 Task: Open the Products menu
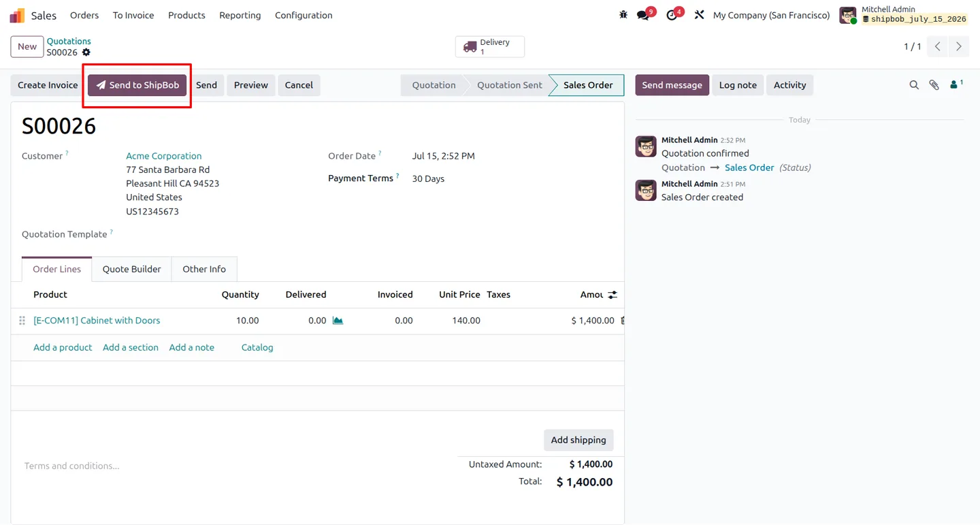click(186, 15)
